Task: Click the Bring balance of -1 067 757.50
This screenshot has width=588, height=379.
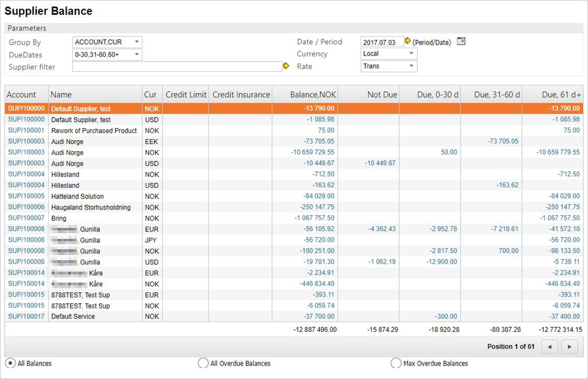Action: tap(314, 218)
